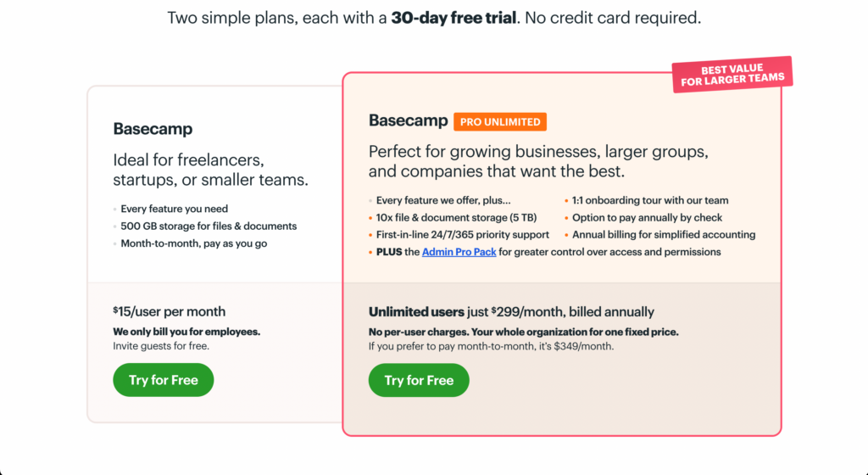Image resolution: width=868 pixels, height=475 pixels.
Task: Click Try for Free under Pro Unlimited plan
Action: click(x=419, y=380)
